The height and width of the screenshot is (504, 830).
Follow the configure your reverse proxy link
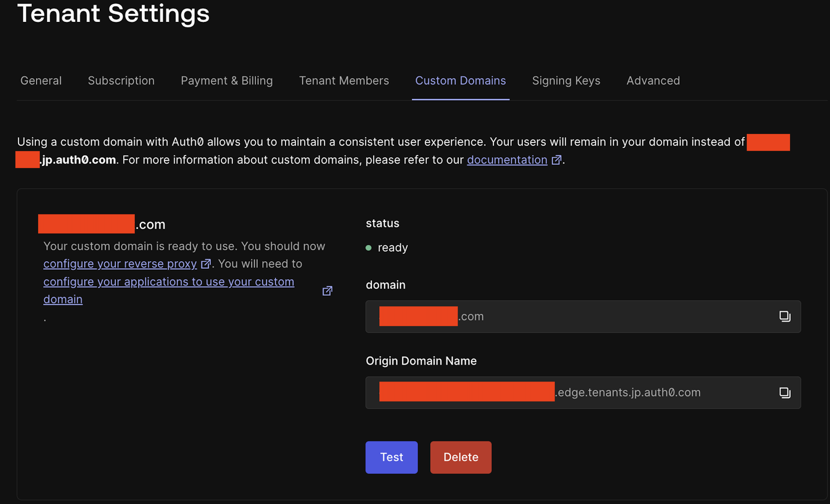point(120,264)
